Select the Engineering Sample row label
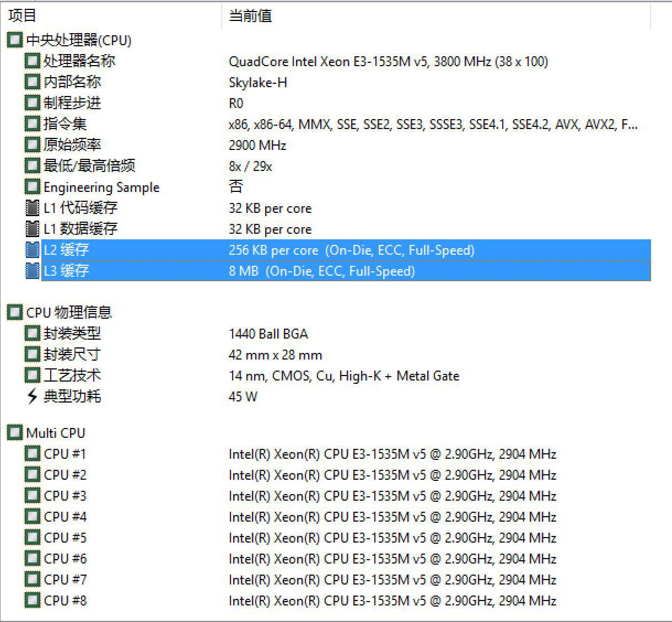This screenshot has height=622, width=672. (x=101, y=187)
